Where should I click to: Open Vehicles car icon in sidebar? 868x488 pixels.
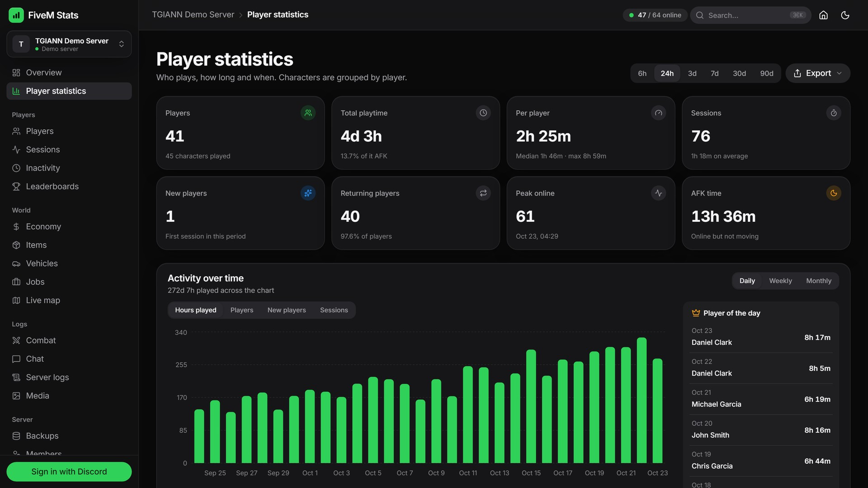[x=16, y=263]
